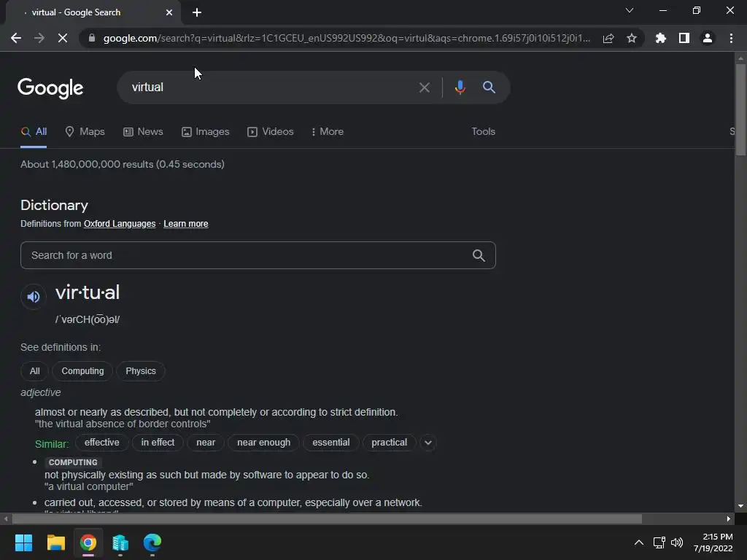The image size is (747, 560).
Task: Toggle the Chrome side panel
Action: point(684,38)
